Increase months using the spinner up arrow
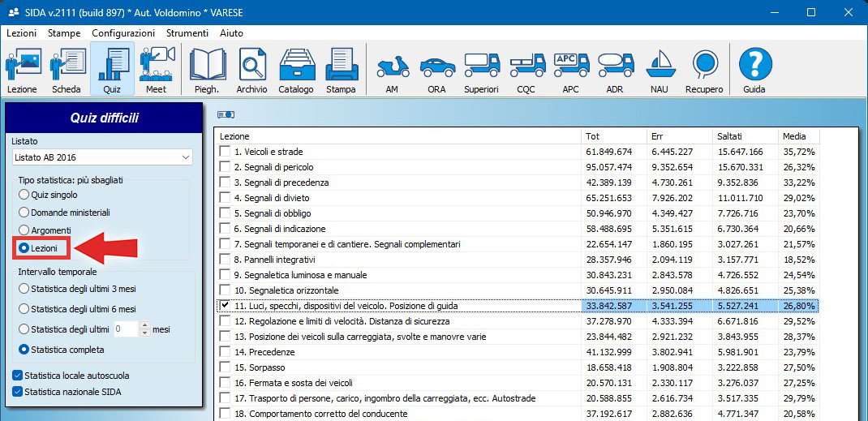The image size is (868, 421). tap(145, 326)
